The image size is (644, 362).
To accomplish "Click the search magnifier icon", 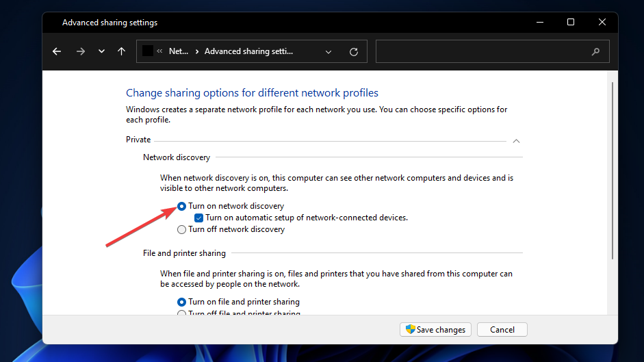I will [595, 51].
